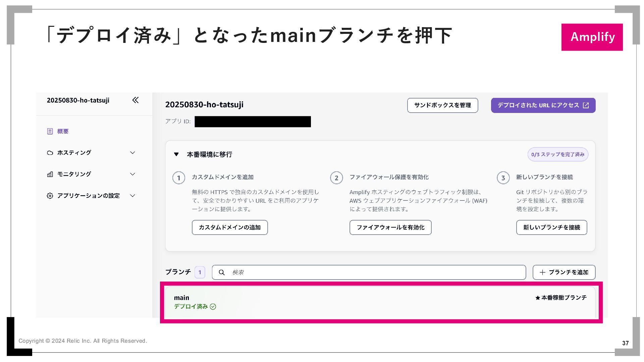644x362 pixels.
Task: Focus the branch 検索 search field
Action: coord(369,273)
